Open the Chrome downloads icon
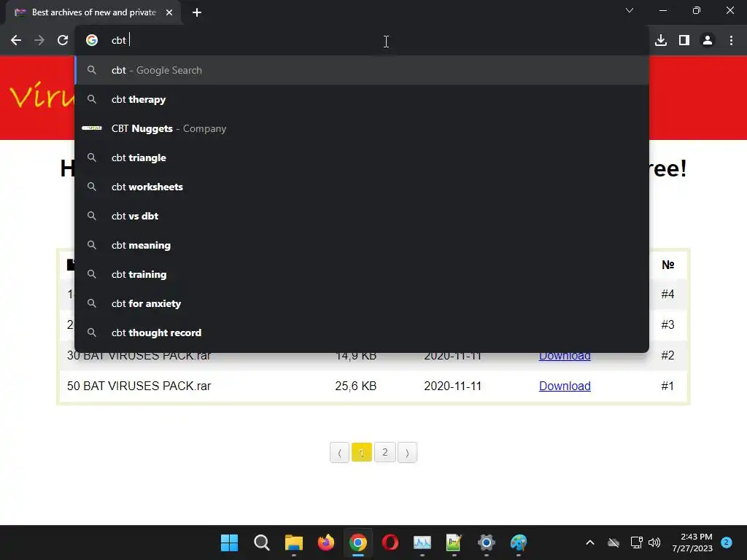 tap(661, 41)
